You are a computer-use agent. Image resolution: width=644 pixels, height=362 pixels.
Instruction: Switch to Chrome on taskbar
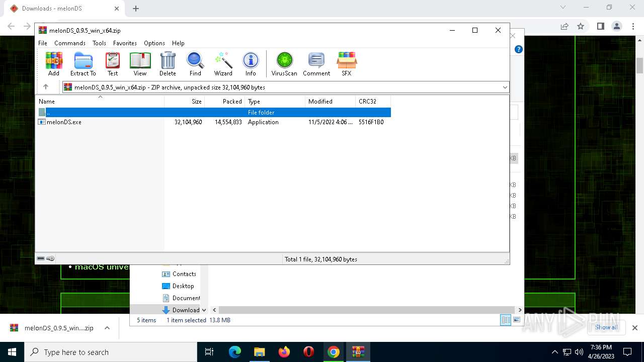click(x=334, y=352)
